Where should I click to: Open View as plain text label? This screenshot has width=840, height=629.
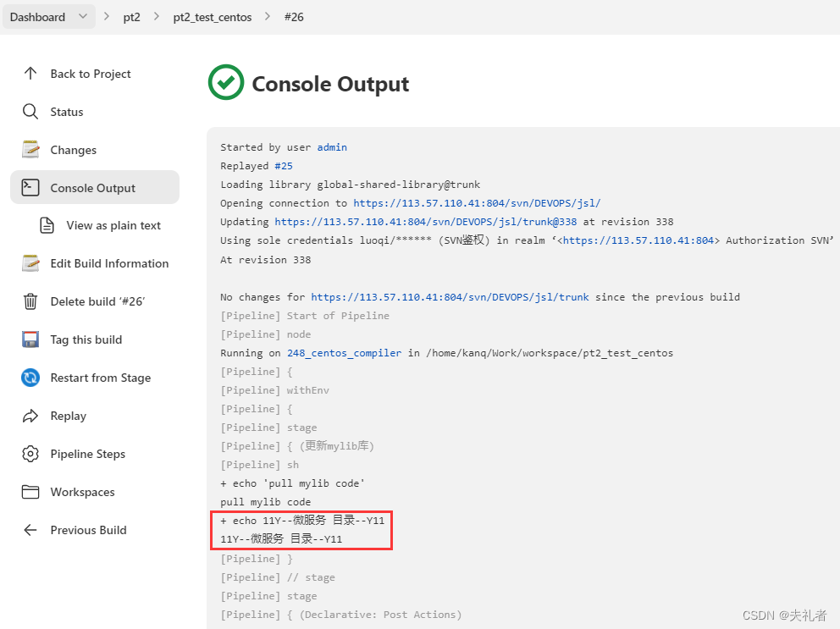113,225
